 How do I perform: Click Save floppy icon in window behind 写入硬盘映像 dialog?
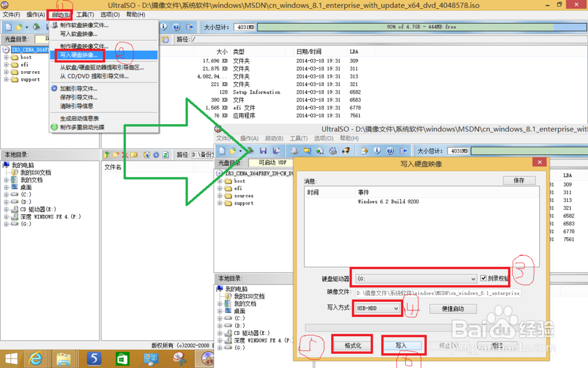click(x=263, y=151)
